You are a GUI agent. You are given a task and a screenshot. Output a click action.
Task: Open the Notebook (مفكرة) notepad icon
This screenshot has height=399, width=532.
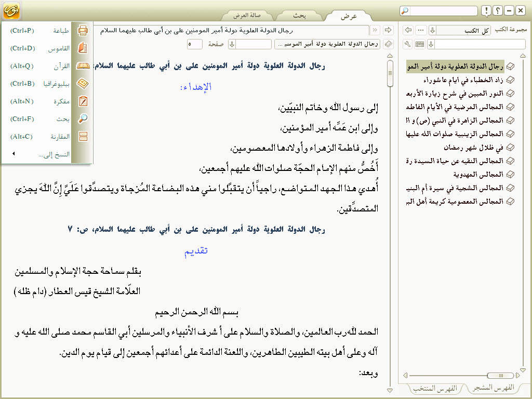coord(82,101)
